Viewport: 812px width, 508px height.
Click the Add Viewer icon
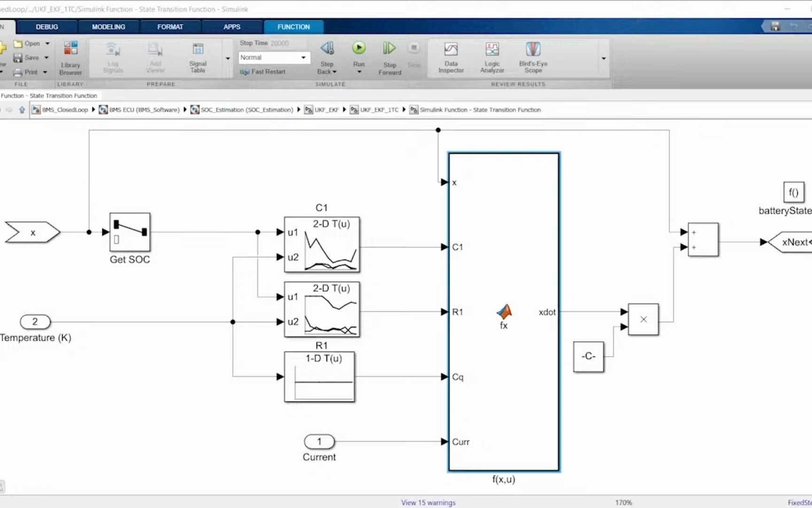pyautogui.click(x=155, y=58)
